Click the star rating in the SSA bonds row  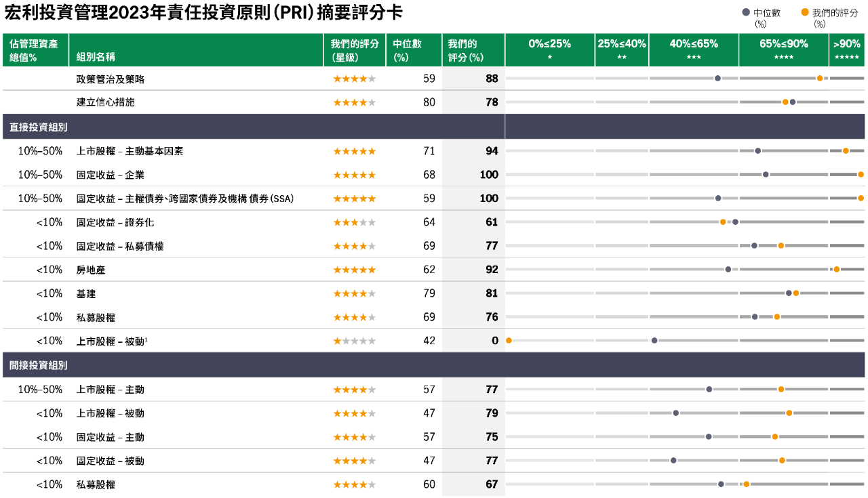tap(354, 199)
